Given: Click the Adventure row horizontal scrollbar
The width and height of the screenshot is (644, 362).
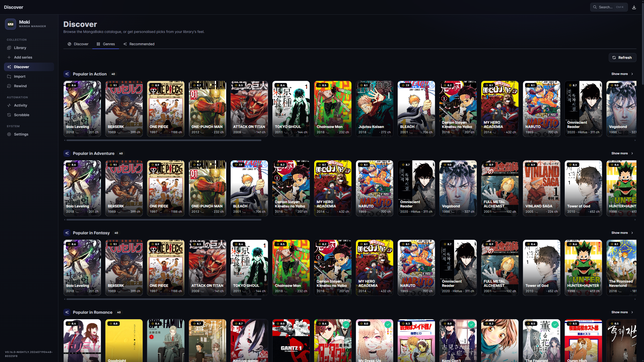Looking at the screenshot, I should 164,220.
